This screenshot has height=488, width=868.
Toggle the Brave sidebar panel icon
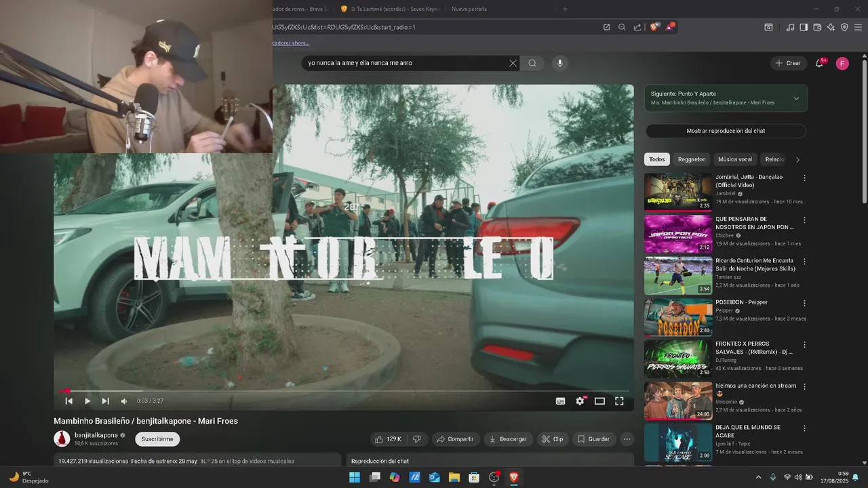(x=804, y=27)
